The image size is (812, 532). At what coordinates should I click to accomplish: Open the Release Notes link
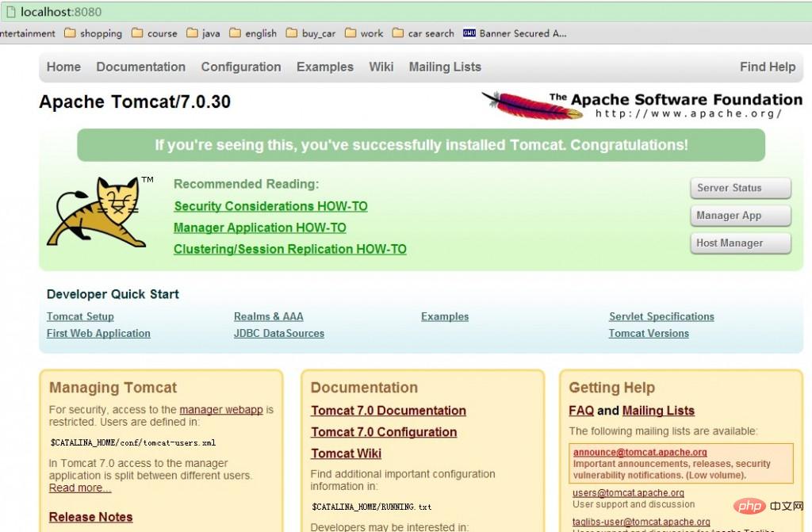90,517
